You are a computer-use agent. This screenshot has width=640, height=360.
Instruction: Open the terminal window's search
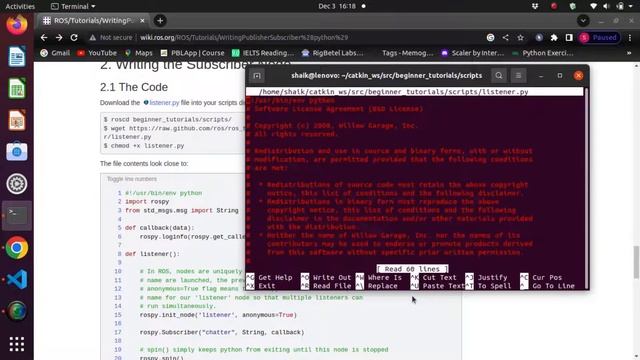[499, 76]
